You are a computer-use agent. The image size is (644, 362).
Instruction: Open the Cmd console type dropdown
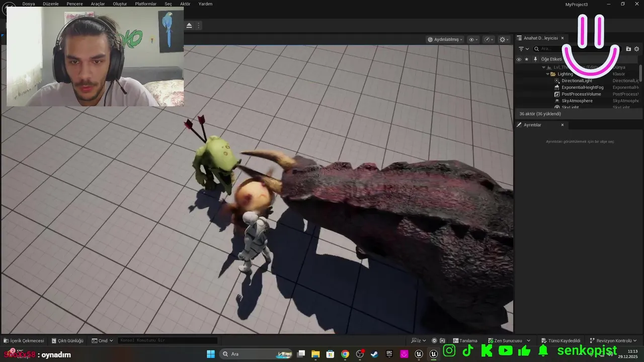tap(102, 341)
